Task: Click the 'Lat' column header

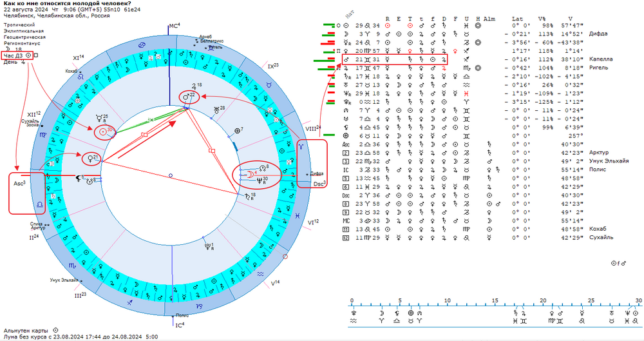Action: click(518, 19)
